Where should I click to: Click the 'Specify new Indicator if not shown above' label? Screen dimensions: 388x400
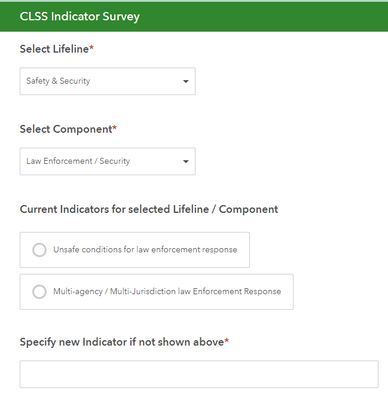[122, 342]
